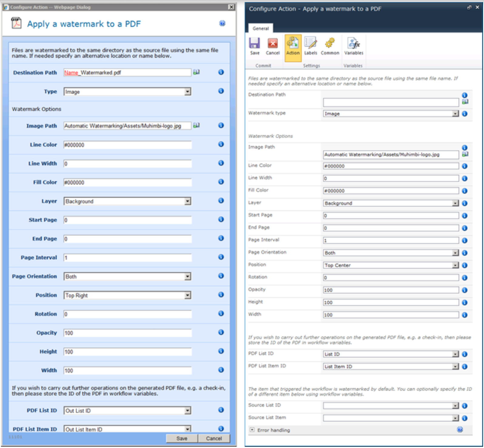This screenshot has width=484, height=448.
Task: Open the Labels settings icon
Action: (x=311, y=44)
